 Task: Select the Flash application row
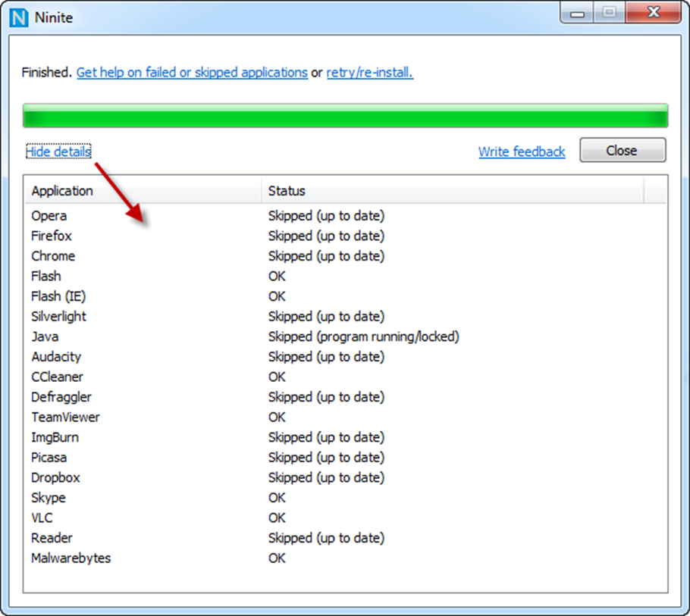pyautogui.click(x=346, y=277)
